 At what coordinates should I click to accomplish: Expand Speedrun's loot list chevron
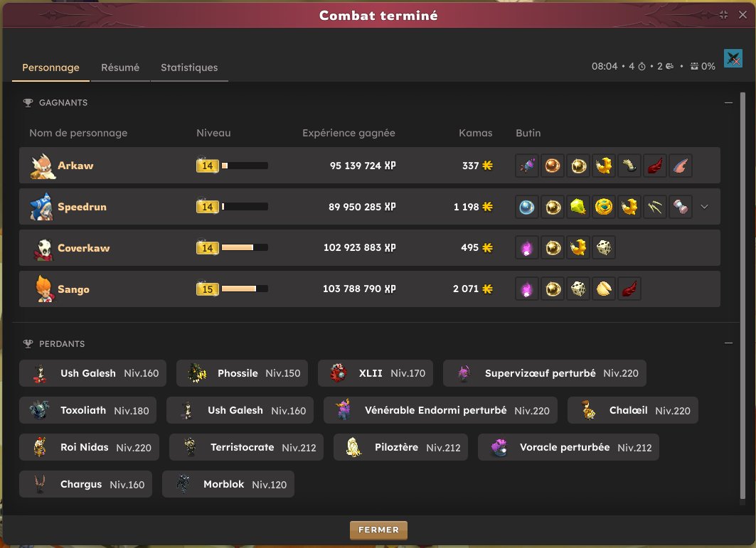tap(704, 207)
